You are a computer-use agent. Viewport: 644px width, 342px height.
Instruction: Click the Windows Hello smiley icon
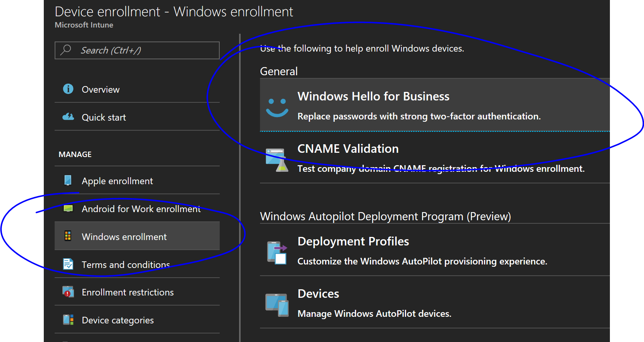[x=277, y=107]
